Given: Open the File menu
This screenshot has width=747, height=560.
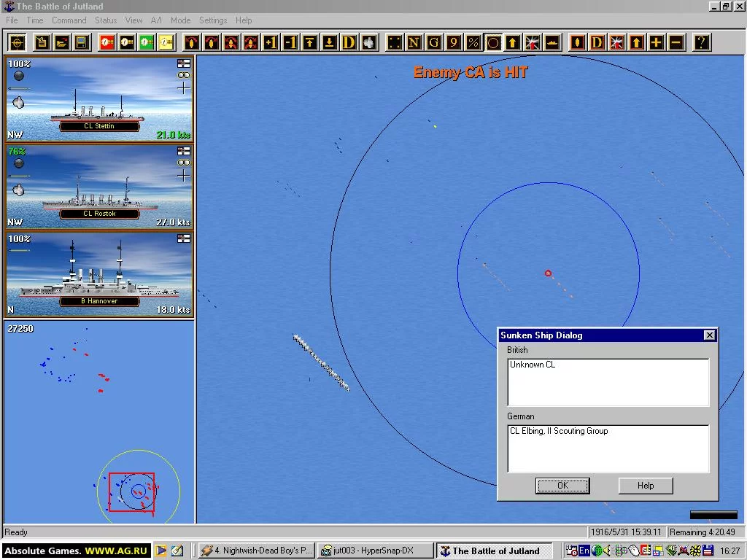Looking at the screenshot, I should [x=12, y=20].
